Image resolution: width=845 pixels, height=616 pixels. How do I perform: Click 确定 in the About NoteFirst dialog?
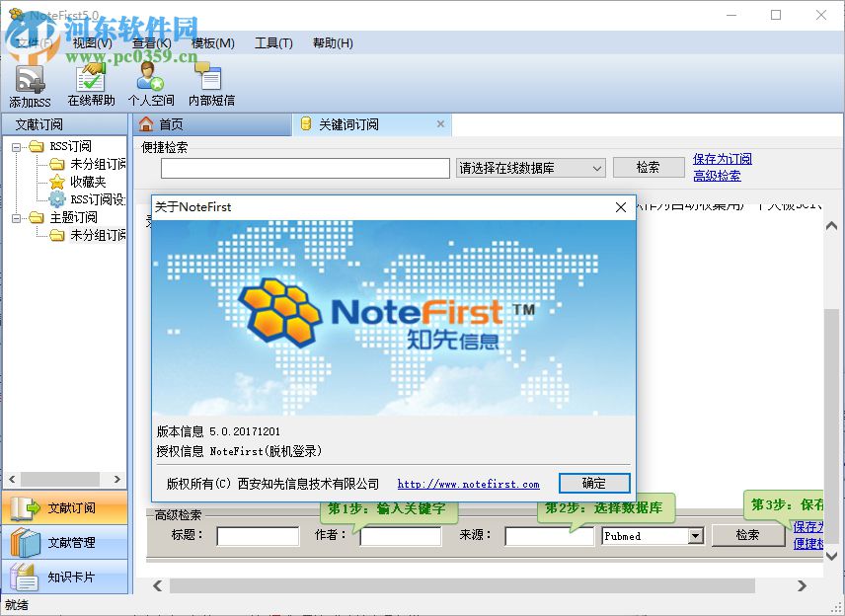594,483
